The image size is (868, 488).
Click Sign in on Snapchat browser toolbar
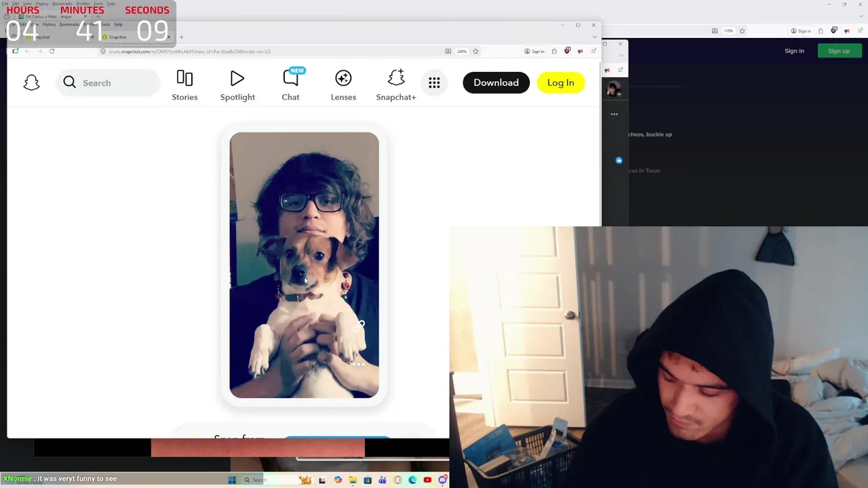[534, 52]
